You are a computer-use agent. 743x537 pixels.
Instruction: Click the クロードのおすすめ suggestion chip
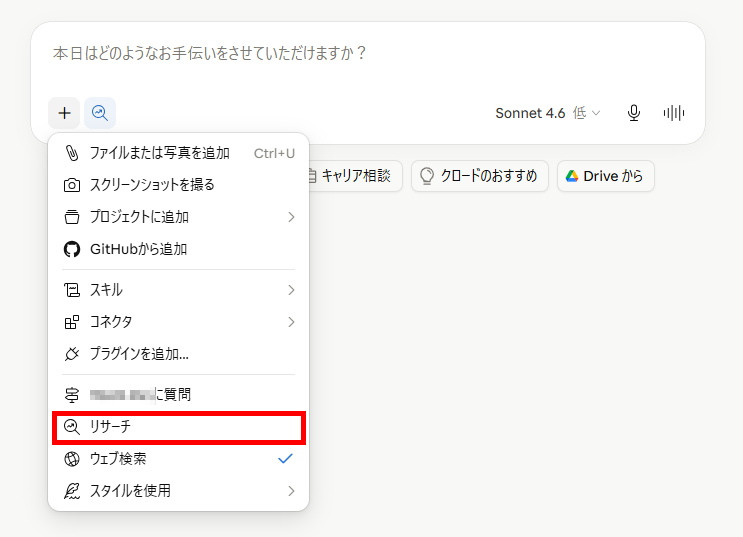[480, 176]
